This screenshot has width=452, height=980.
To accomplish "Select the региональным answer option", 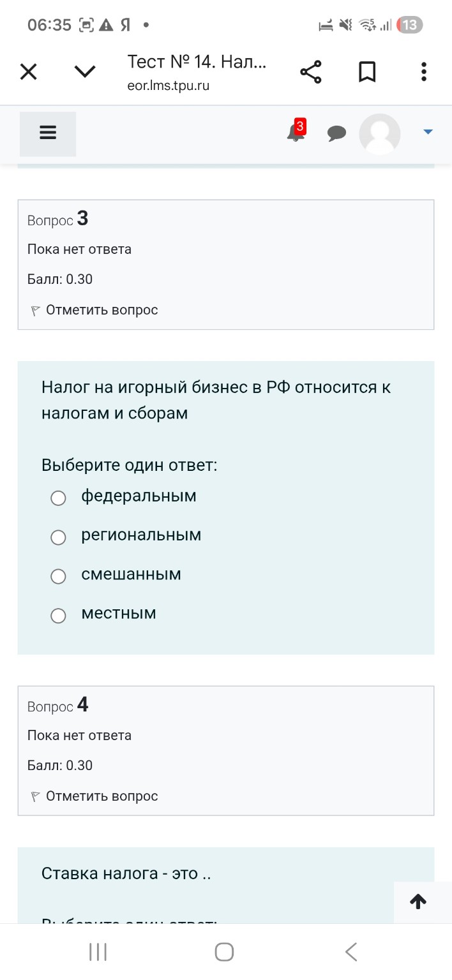I will coord(58,537).
